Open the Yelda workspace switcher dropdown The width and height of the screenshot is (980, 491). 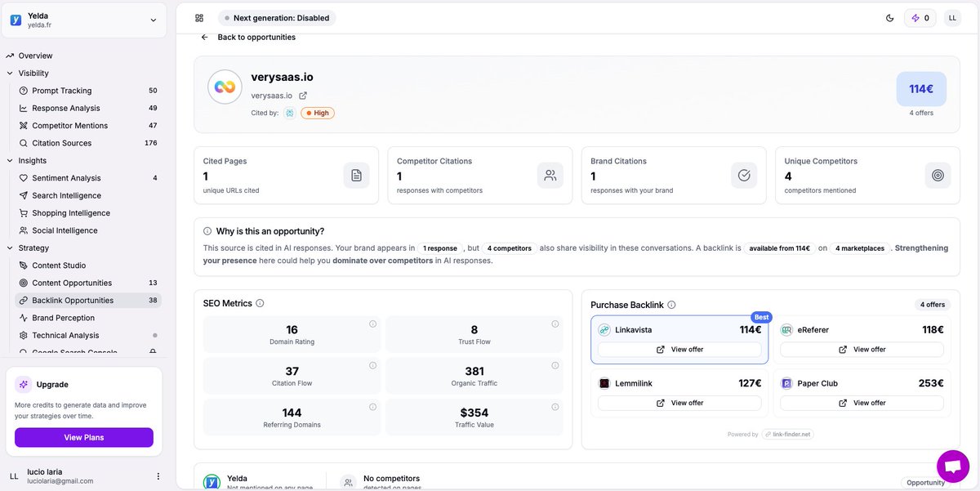click(x=84, y=20)
